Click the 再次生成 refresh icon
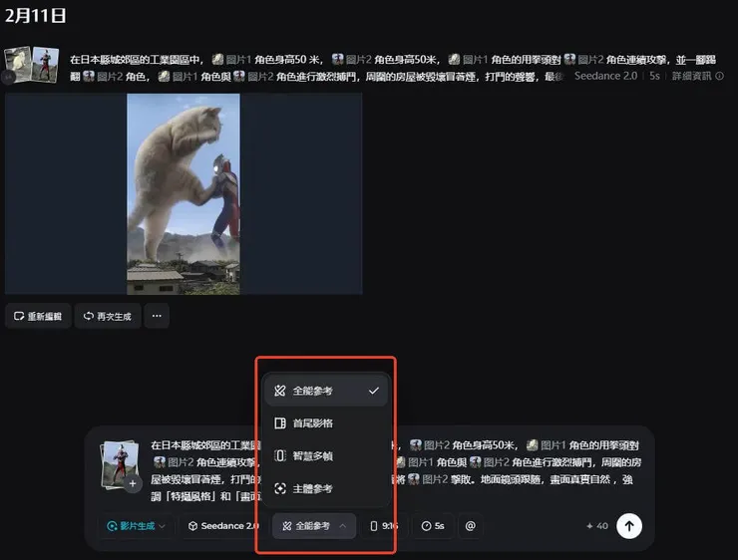 pyautogui.click(x=88, y=316)
